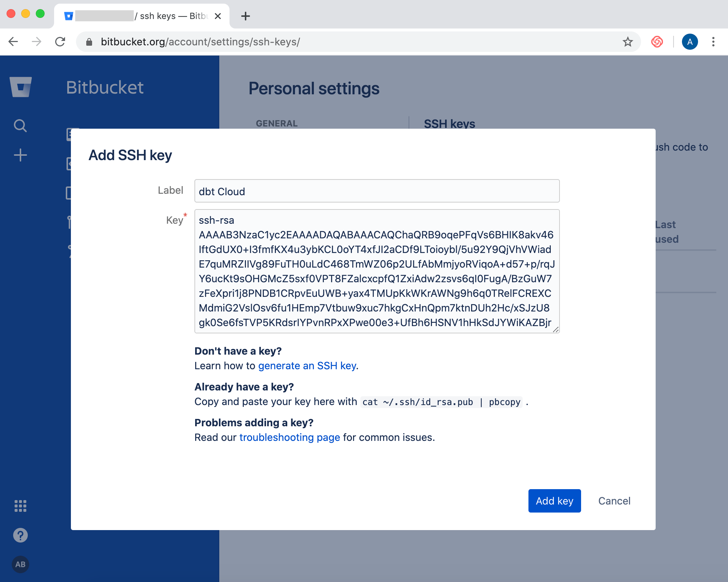This screenshot has height=582, width=728.
Task: Open the Chrome three-dot menu
Action: (713, 42)
